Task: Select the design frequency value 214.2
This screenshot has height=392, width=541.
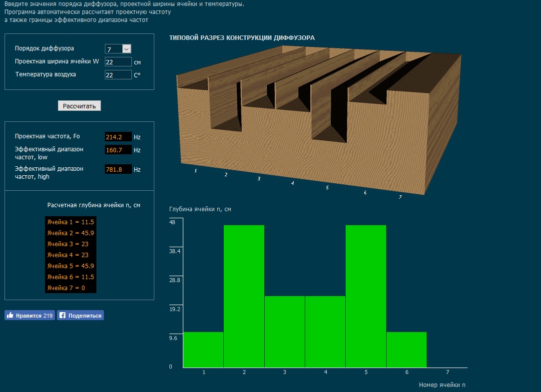Action: (118, 137)
